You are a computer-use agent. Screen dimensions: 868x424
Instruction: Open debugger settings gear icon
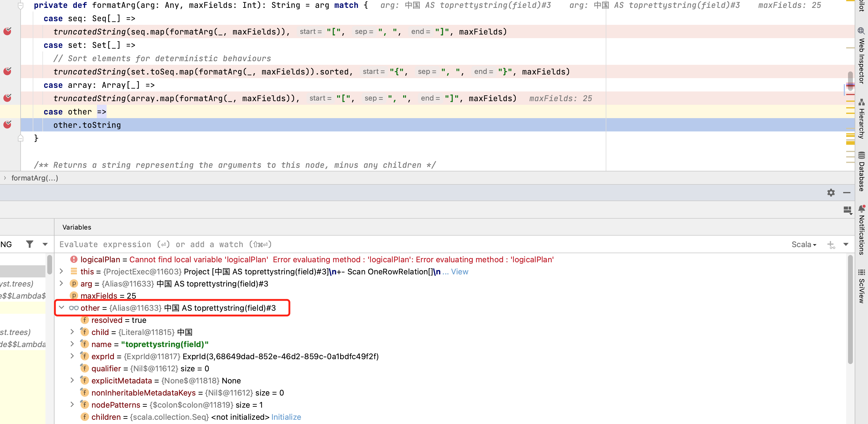coord(831,192)
